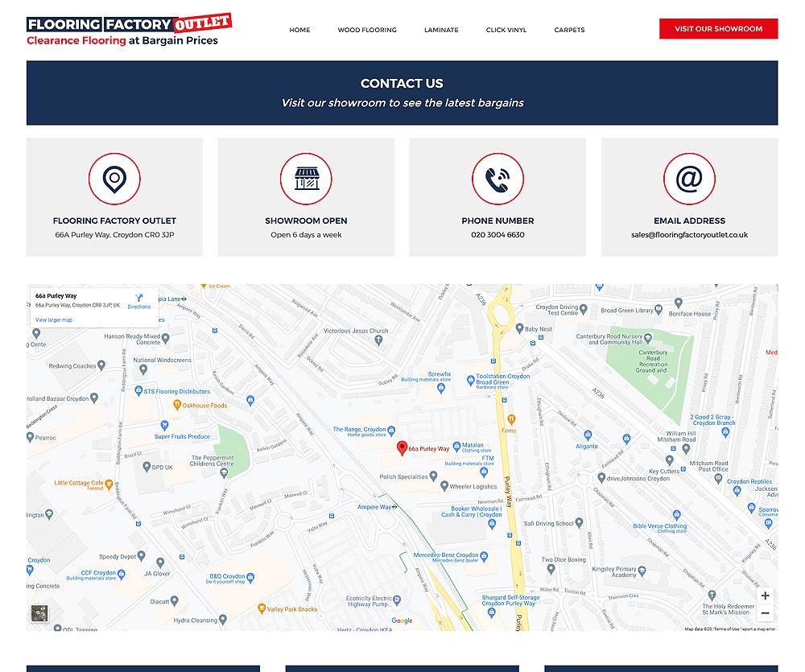Click the Broad Green Library map pin

(x=658, y=310)
